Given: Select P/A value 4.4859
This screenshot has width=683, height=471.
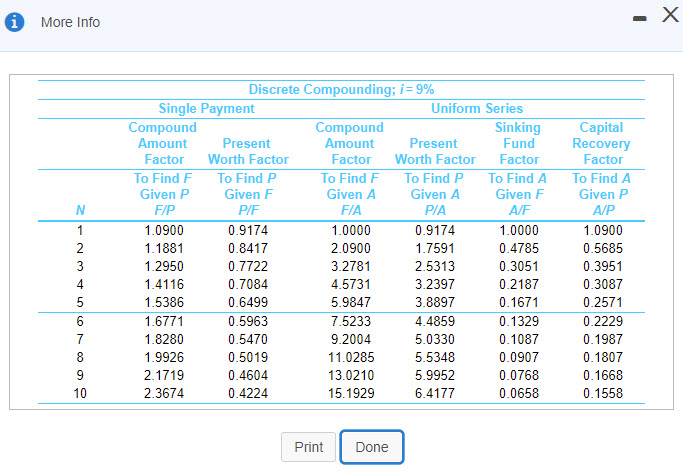Looking at the screenshot, I should (x=435, y=322).
